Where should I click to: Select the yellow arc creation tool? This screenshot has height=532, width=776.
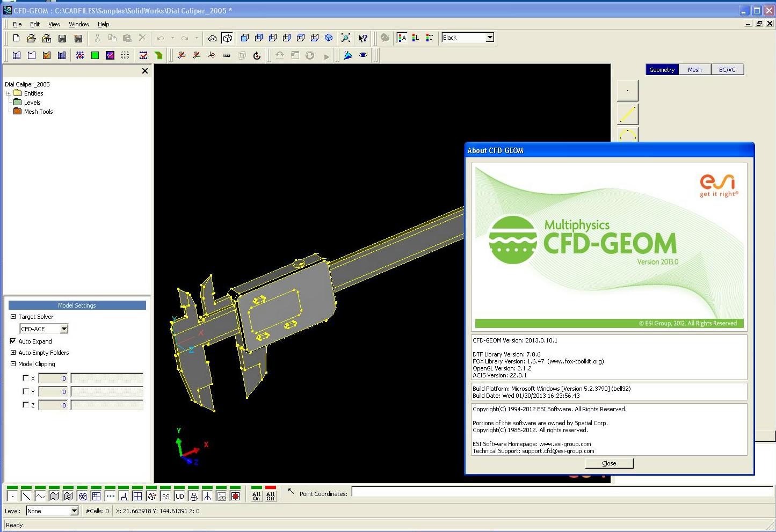tap(627, 135)
